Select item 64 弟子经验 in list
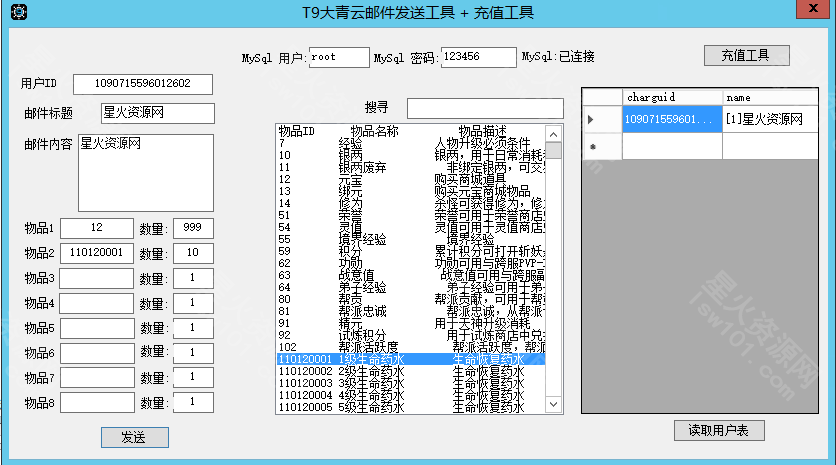836x465 pixels. pos(411,287)
